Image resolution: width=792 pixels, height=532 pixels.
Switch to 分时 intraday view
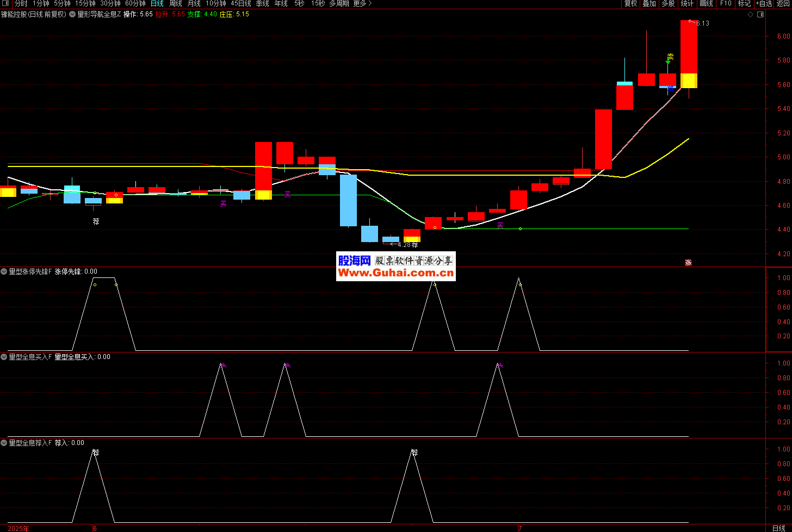pyautogui.click(x=21, y=4)
